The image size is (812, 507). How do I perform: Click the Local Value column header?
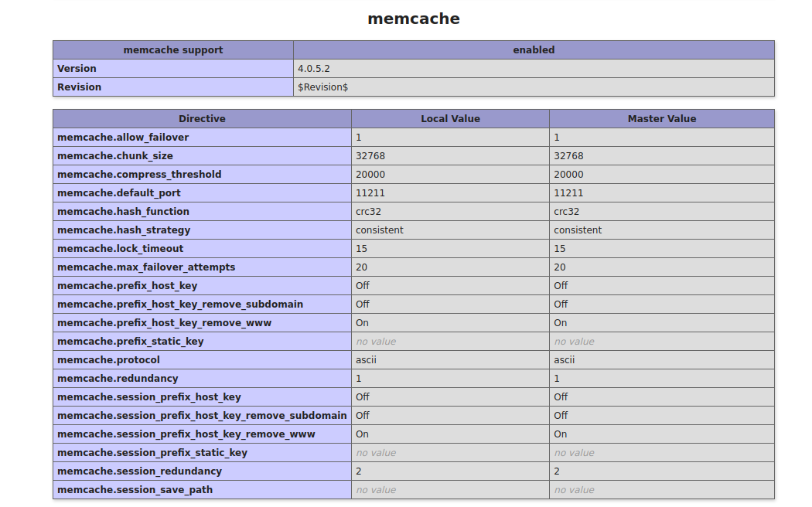pos(450,119)
